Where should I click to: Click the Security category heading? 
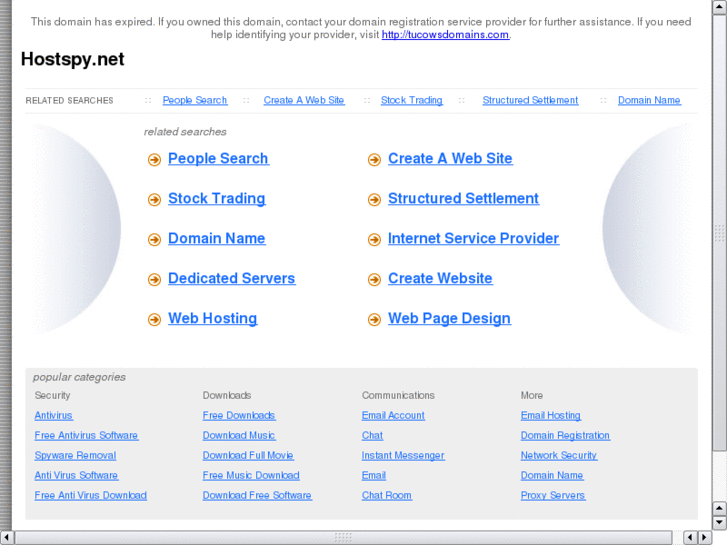[x=52, y=396]
